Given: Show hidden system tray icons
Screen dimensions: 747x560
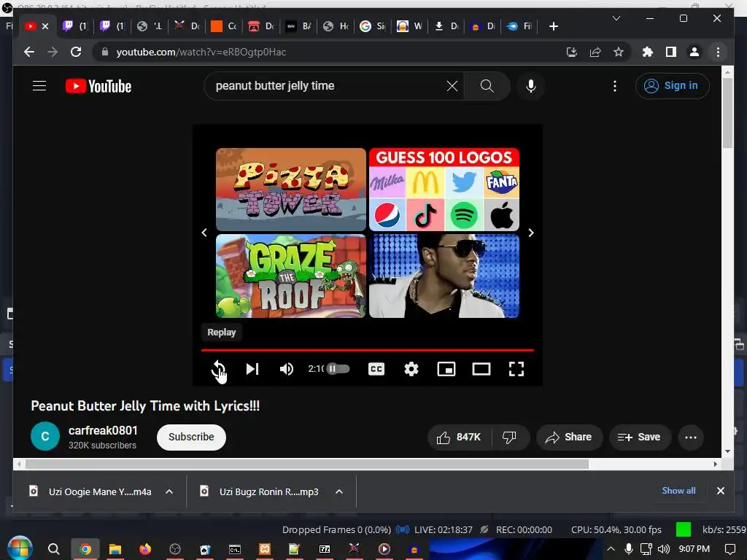Looking at the screenshot, I should coord(611,549).
